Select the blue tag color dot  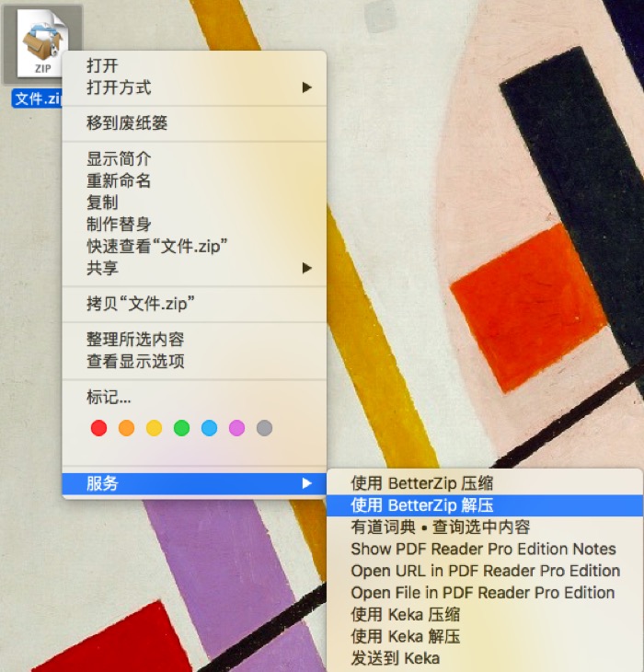click(x=210, y=428)
